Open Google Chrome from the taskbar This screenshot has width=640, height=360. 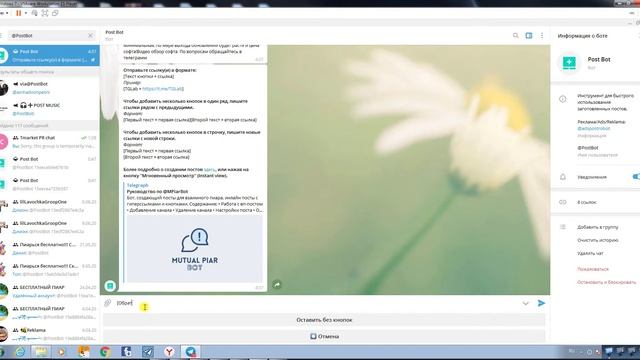(x=105, y=351)
